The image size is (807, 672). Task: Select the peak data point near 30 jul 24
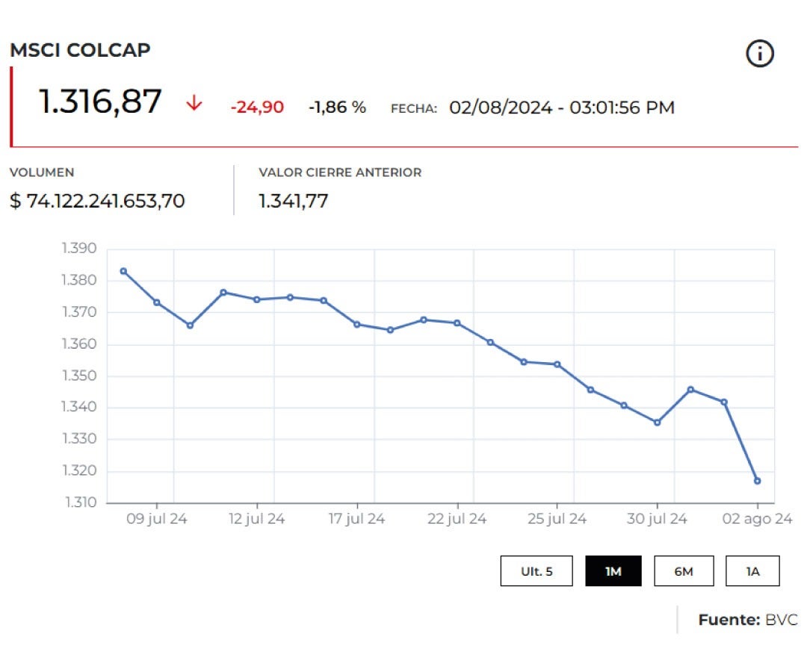pos(690,388)
